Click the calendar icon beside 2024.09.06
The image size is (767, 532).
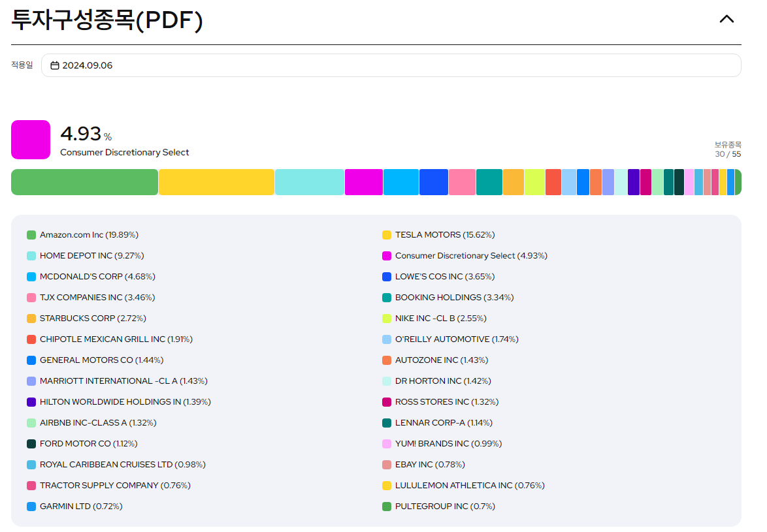[55, 65]
